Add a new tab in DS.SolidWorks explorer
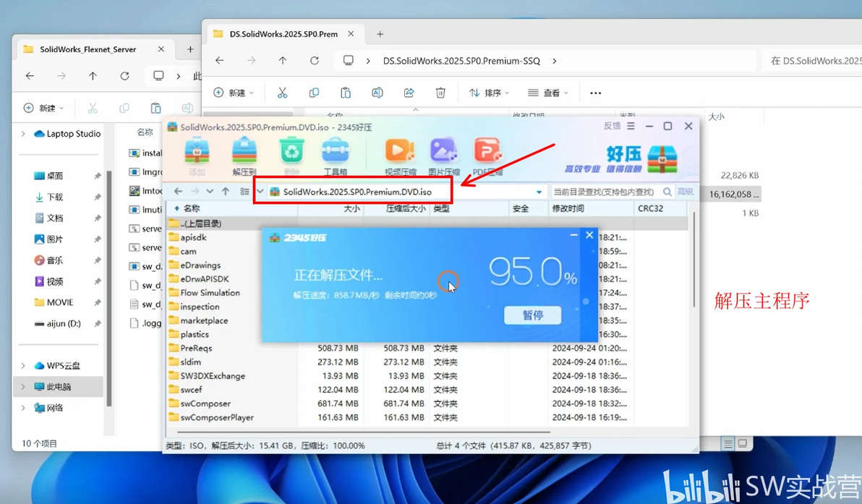Screen dimensions: 862x504 tap(380, 34)
